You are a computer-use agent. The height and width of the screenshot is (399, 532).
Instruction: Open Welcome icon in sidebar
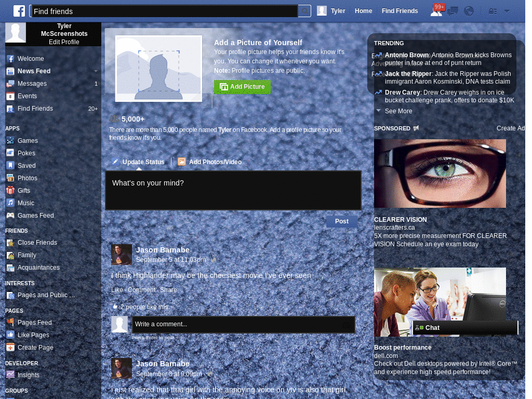coord(10,59)
